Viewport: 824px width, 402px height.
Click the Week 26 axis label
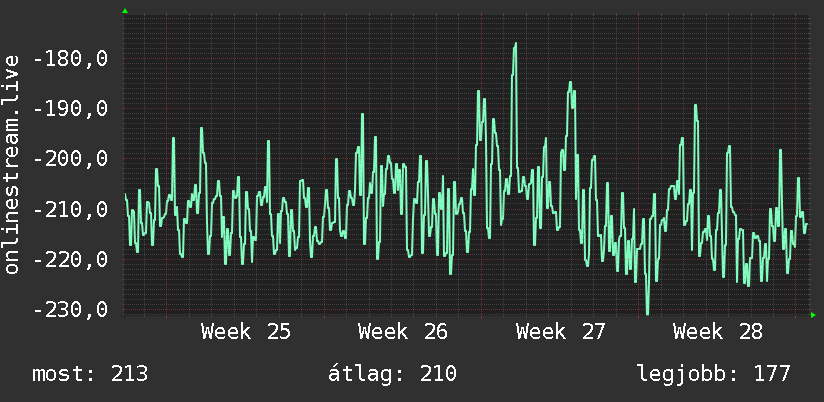(403, 332)
